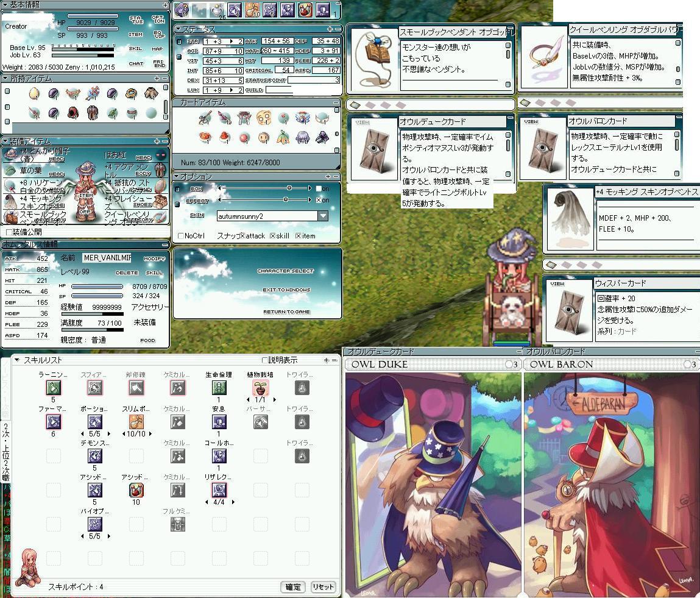Image resolution: width=700 pixels, height=598 pixels.
Task: Click the LUK increase arrow
Action: click(x=232, y=90)
